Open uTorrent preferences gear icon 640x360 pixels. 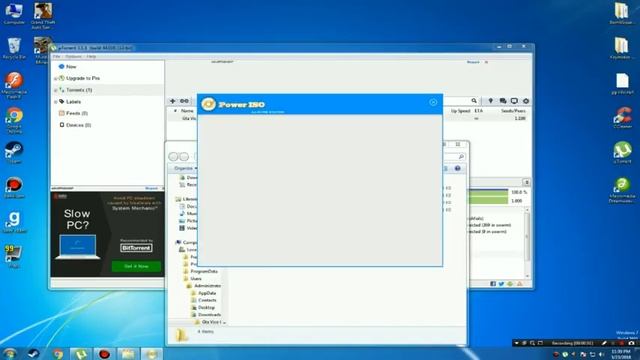tap(526, 101)
